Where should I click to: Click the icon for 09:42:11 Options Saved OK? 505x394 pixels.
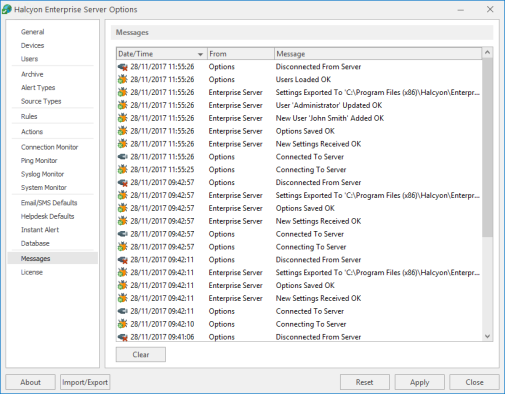click(x=123, y=286)
